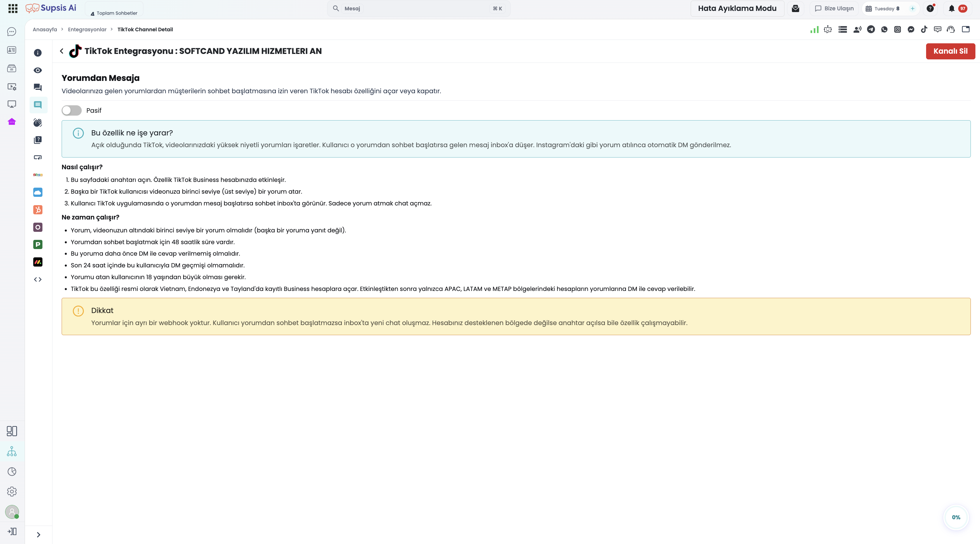
Task: Click the mail envelope icon in top bar
Action: 795,8
